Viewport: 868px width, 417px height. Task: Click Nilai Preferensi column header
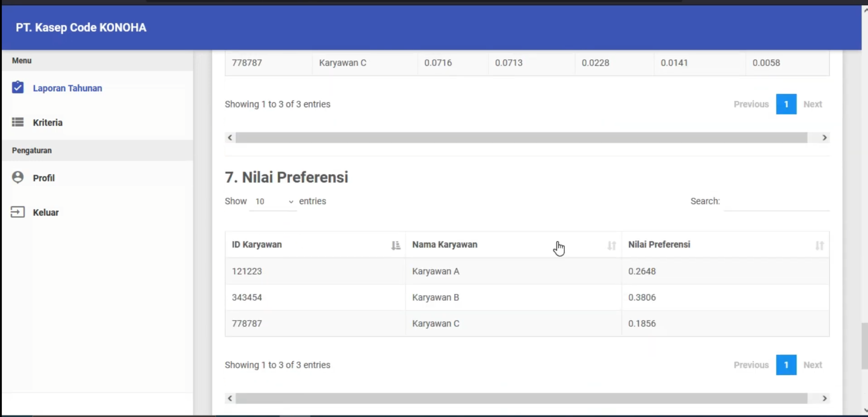click(725, 244)
